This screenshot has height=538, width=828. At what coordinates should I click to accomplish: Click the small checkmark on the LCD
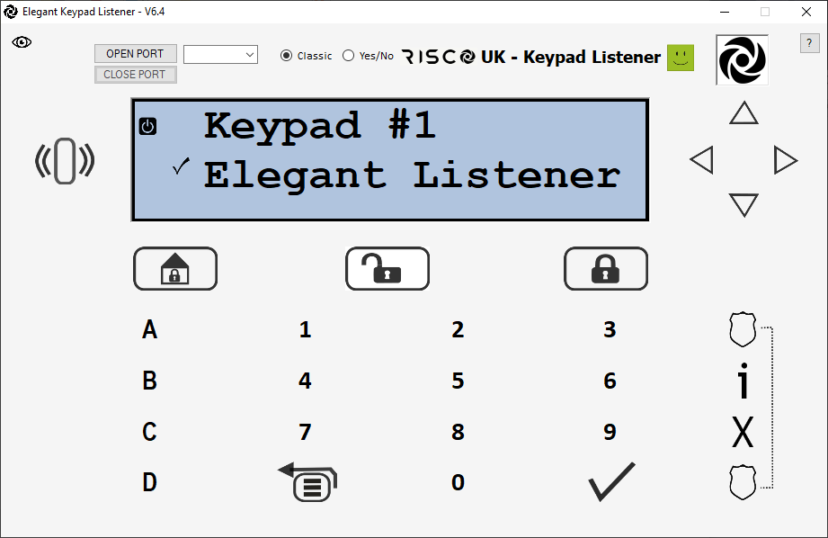(x=181, y=166)
